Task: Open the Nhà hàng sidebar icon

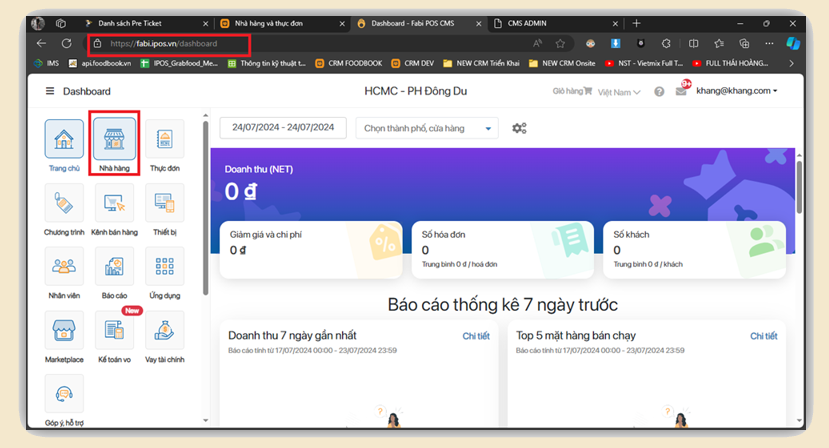Action: (x=114, y=140)
